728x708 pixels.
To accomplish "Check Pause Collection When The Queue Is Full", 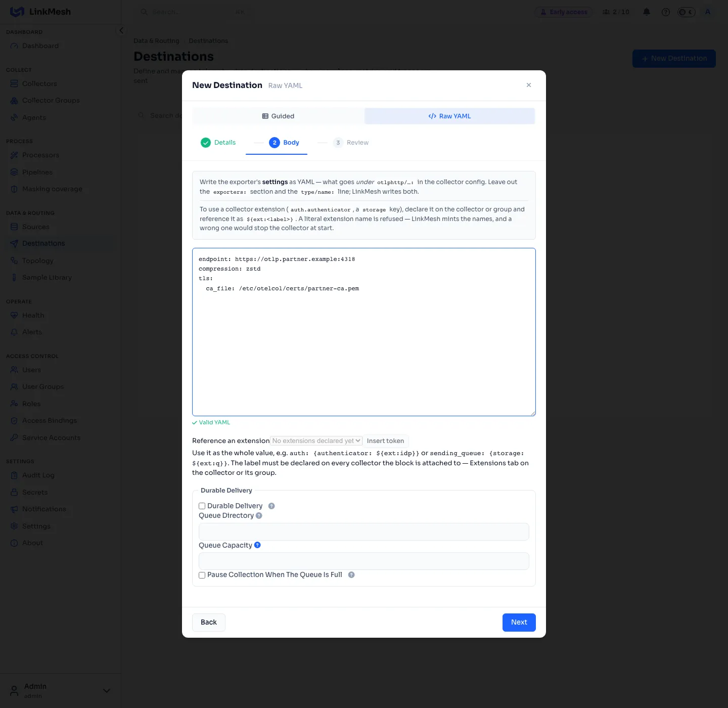I will click(202, 575).
